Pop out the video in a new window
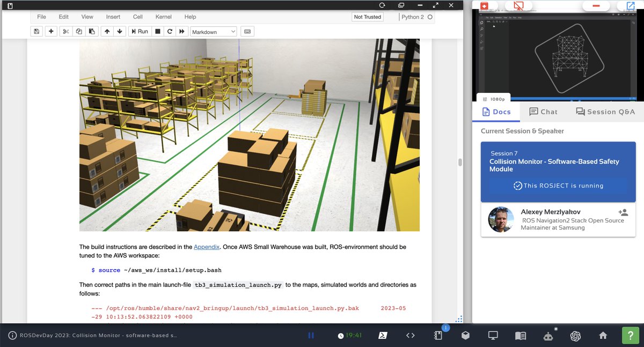Screen dimensions: 644x347 tap(630, 6)
